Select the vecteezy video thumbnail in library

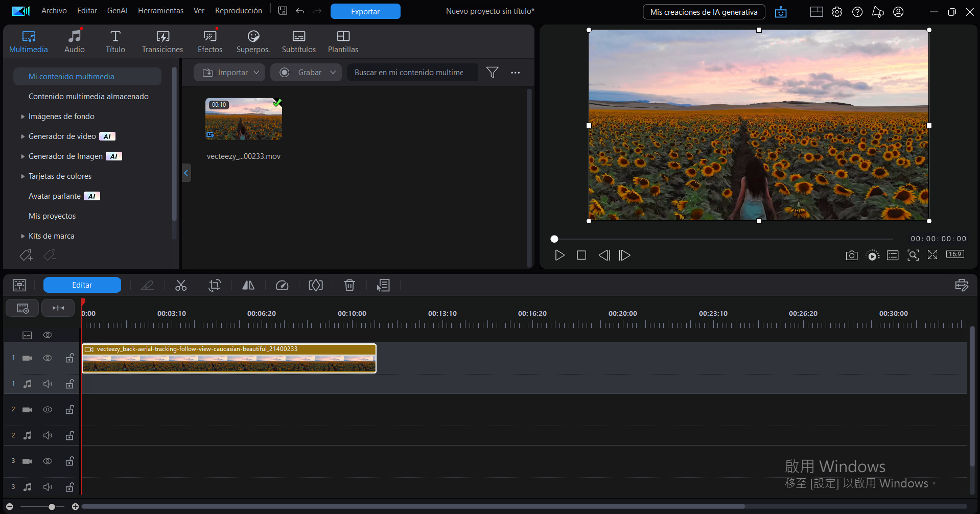[x=244, y=120]
